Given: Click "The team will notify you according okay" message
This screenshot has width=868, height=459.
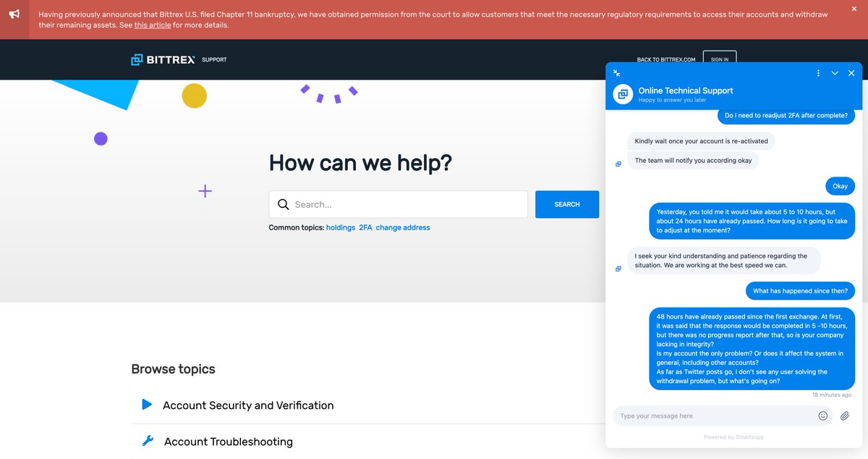Looking at the screenshot, I should [x=693, y=161].
